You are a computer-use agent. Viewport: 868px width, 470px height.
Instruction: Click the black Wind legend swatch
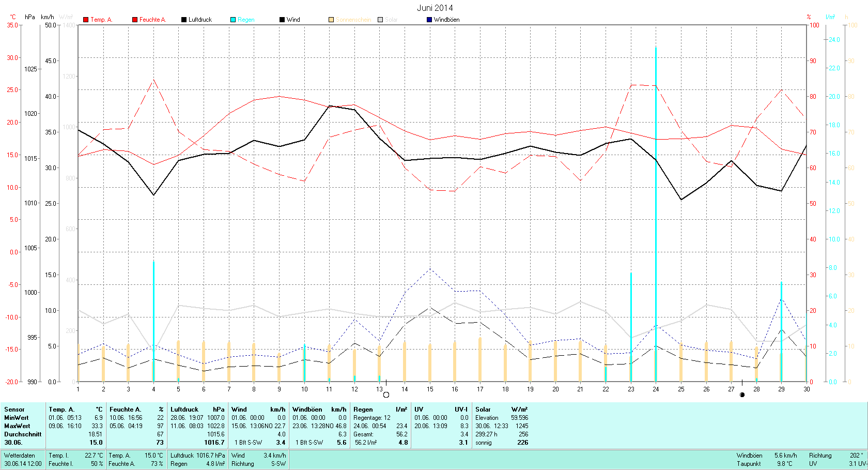pyautogui.click(x=282, y=20)
